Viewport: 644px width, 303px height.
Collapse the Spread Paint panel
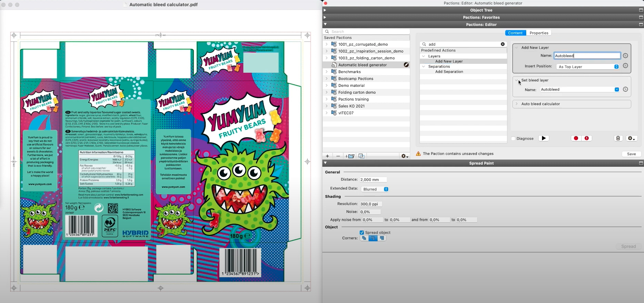(325, 163)
